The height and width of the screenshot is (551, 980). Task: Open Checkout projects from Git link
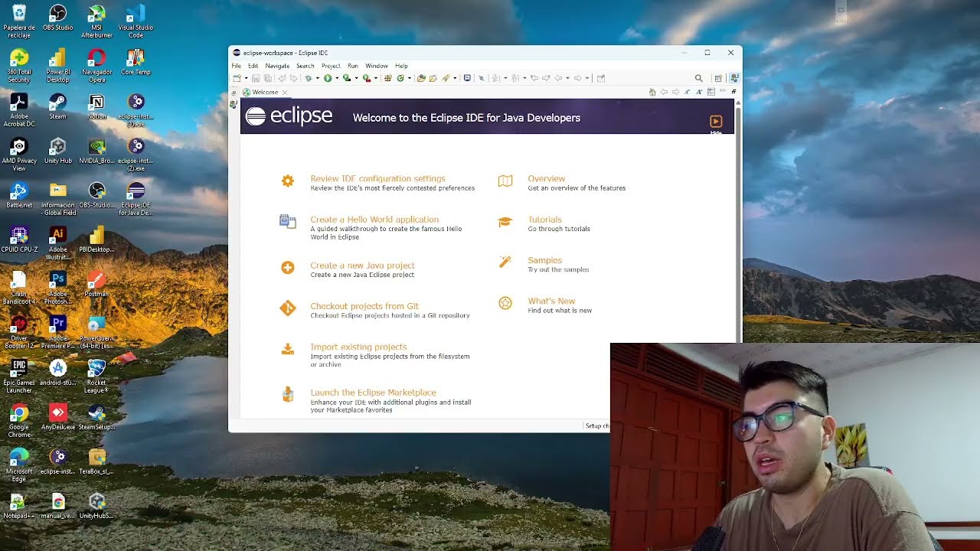(x=364, y=306)
